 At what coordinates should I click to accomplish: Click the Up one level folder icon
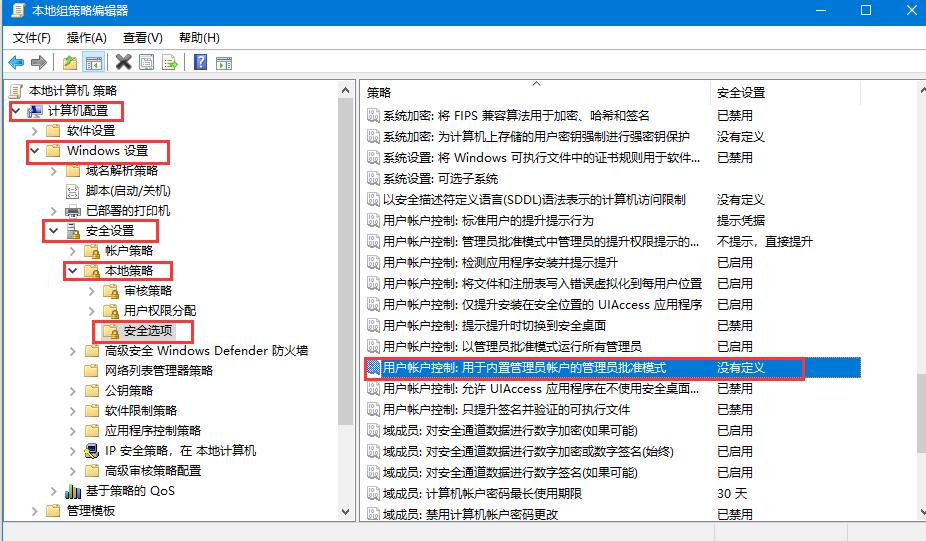coord(69,62)
